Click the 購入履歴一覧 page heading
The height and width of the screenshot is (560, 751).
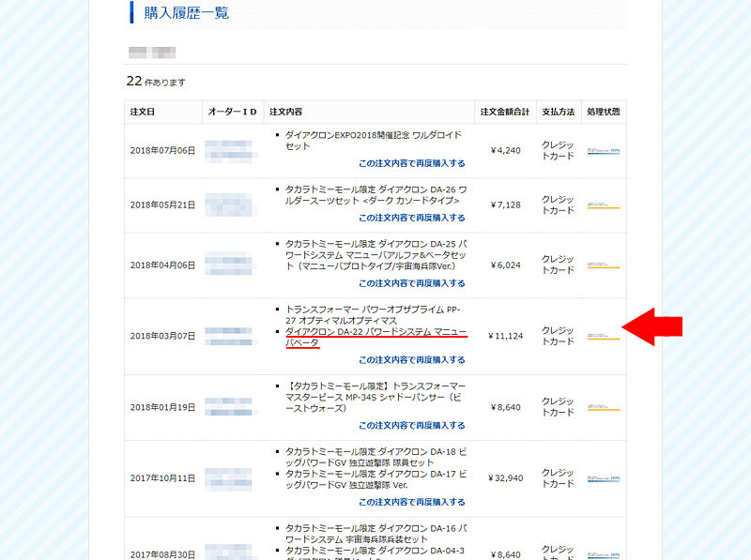pyautogui.click(x=186, y=13)
